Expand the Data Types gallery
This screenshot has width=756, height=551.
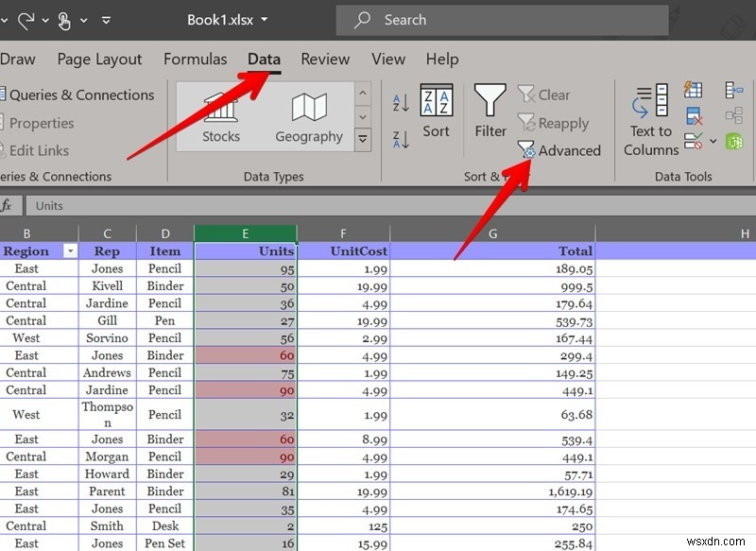[x=363, y=138]
